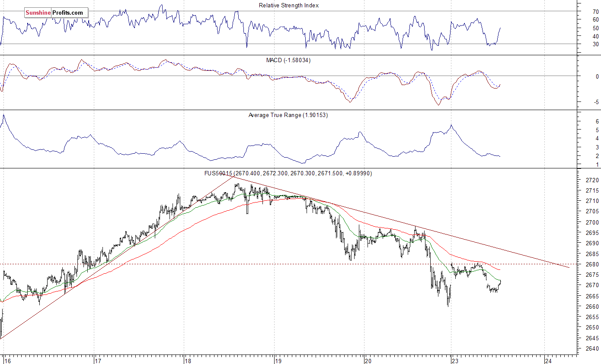Click price axis label 2680

(x=593, y=264)
